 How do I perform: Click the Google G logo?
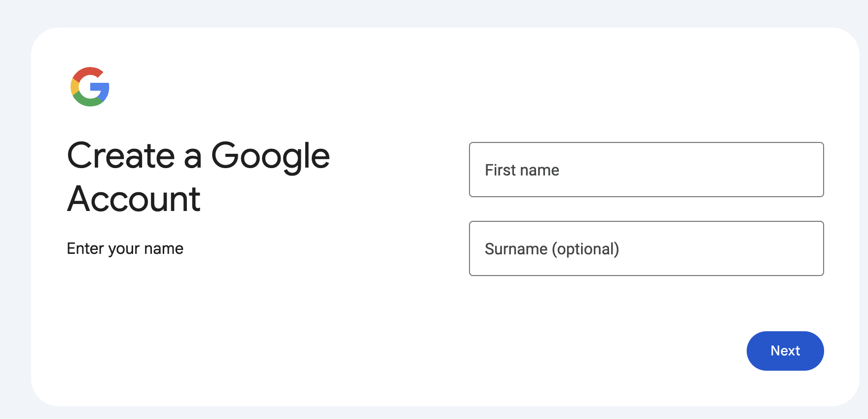[90, 87]
